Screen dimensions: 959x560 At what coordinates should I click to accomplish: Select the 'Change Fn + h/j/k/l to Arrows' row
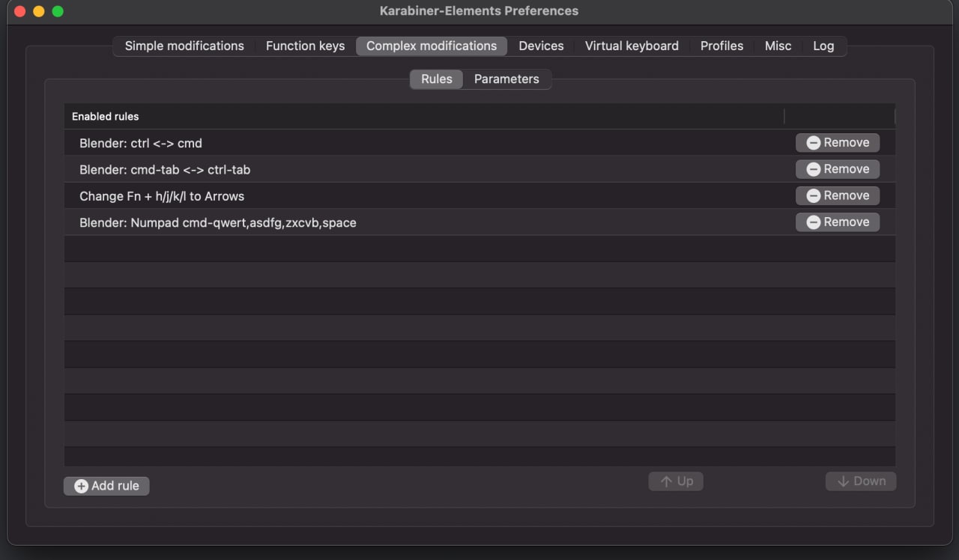479,195
